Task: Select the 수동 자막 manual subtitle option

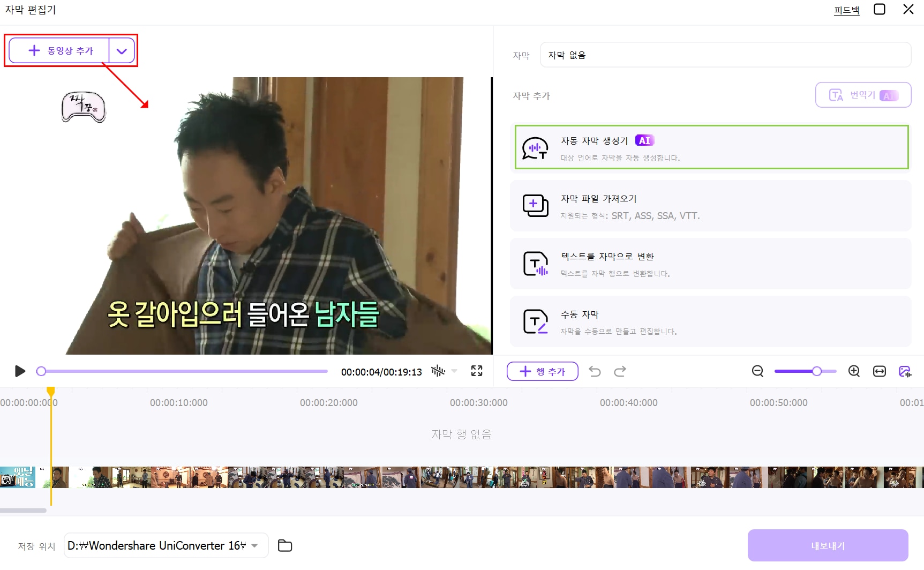Action: (x=711, y=321)
